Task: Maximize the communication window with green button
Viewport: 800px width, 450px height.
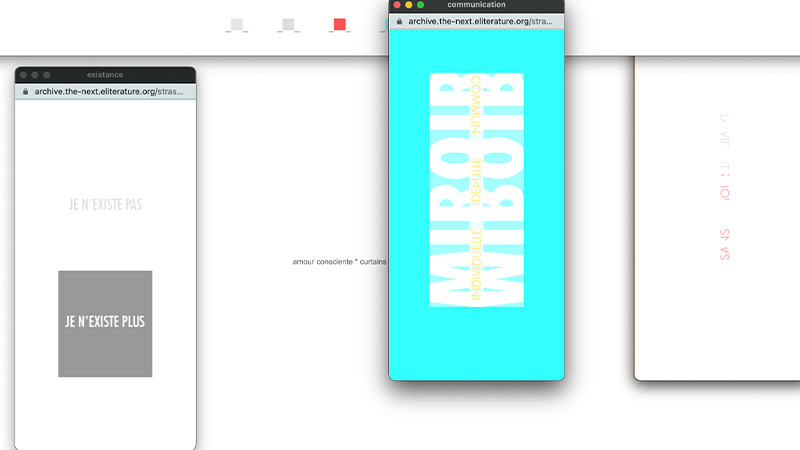Action: (421, 5)
